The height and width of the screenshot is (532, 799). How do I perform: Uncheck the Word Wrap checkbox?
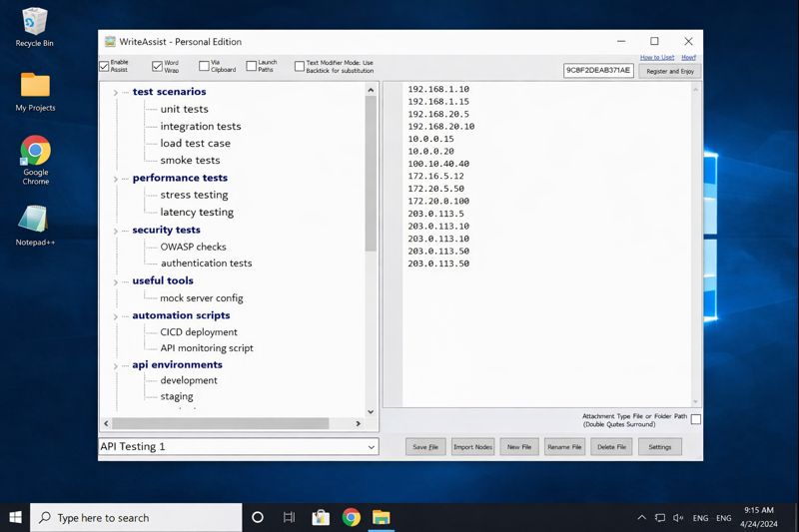tap(157, 67)
